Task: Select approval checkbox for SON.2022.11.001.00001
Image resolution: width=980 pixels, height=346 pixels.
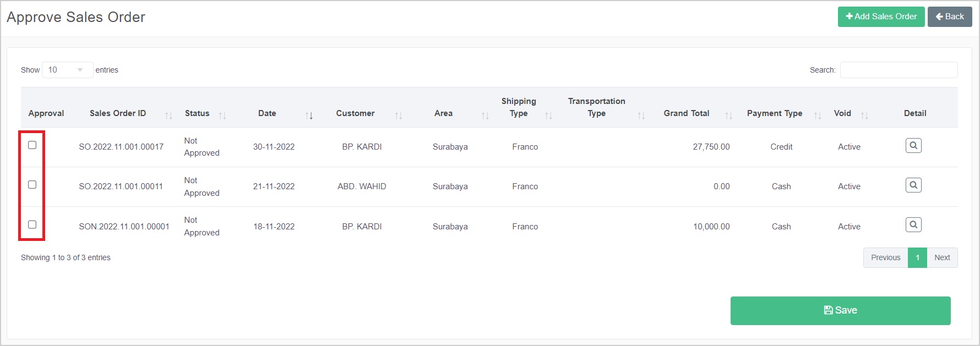Action: tap(32, 224)
